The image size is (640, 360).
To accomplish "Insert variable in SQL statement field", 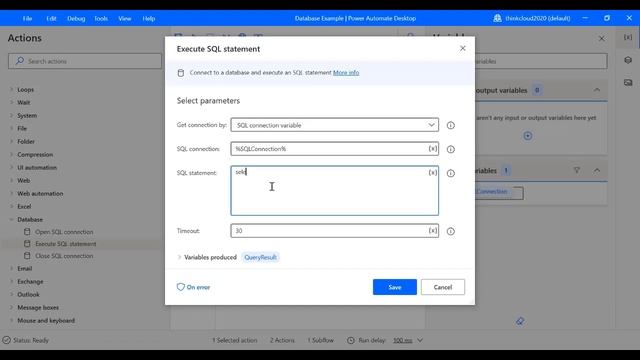I will (x=433, y=172).
